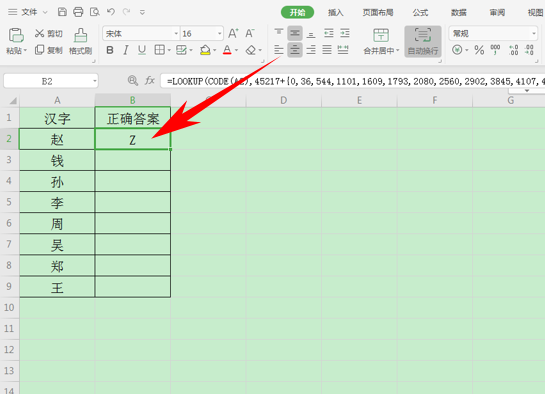Screen dimensions: 545x398
Task: Click the Save icon in quick toolbar
Action: point(62,12)
